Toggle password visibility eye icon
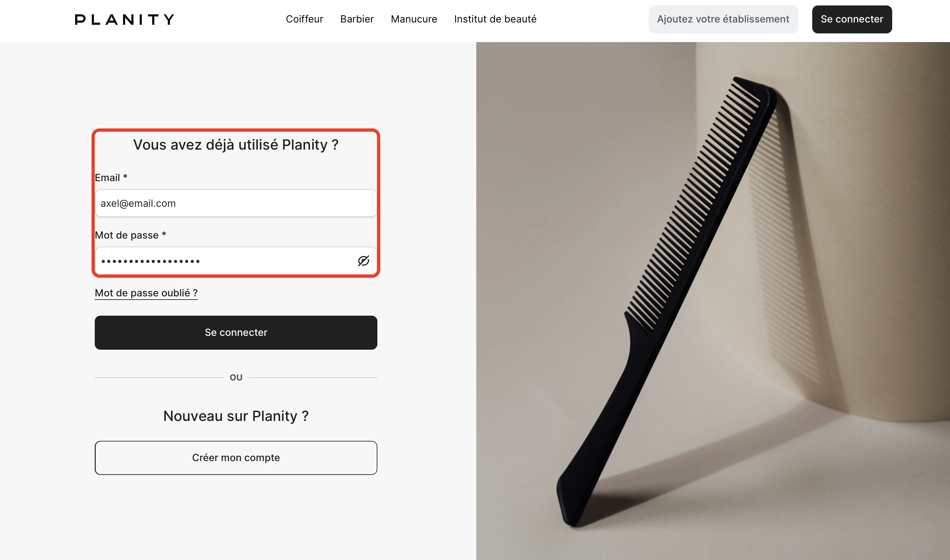The image size is (950, 560). [x=363, y=261]
